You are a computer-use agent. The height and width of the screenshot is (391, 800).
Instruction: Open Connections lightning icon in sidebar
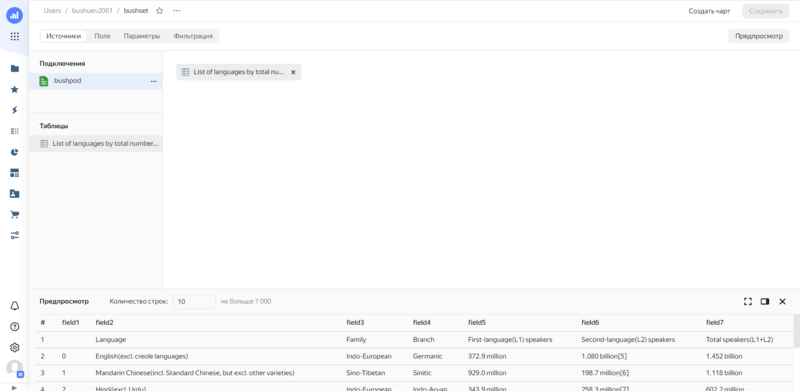[14, 110]
